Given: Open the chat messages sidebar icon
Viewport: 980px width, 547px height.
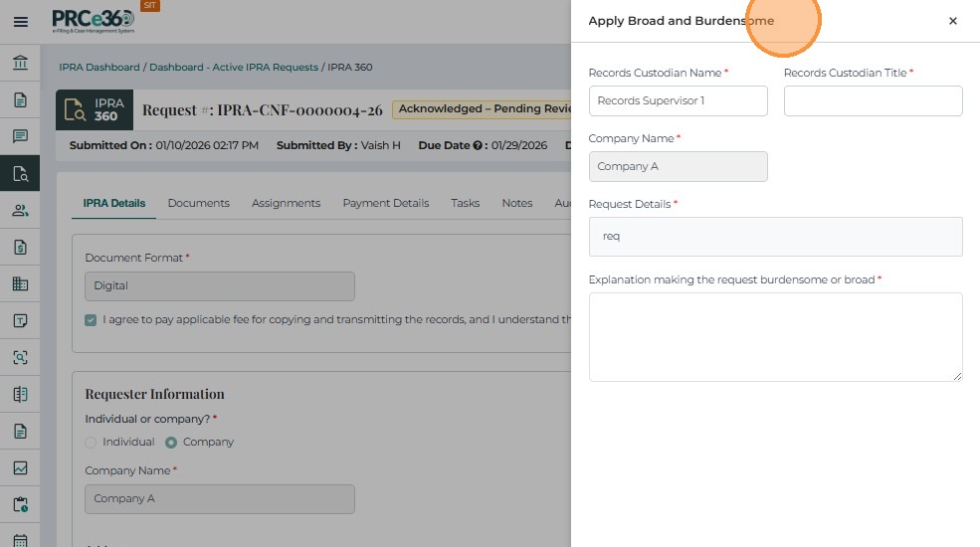Looking at the screenshot, I should pyautogui.click(x=20, y=136).
